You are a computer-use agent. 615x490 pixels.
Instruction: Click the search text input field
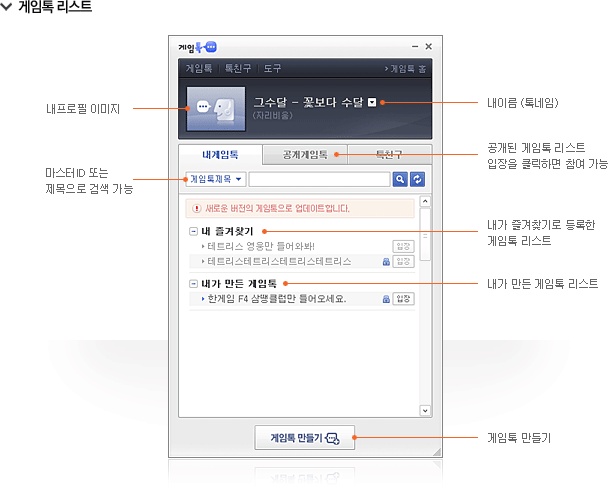(x=319, y=180)
